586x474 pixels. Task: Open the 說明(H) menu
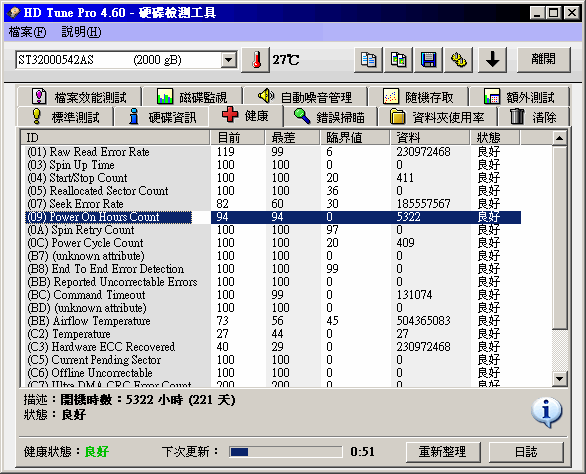coord(81,32)
